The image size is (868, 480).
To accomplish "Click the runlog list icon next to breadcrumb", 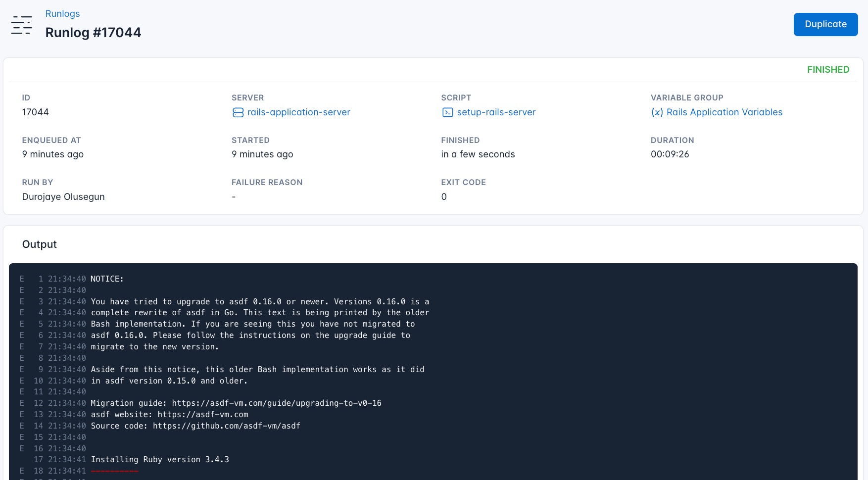I will pyautogui.click(x=22, y=25).
